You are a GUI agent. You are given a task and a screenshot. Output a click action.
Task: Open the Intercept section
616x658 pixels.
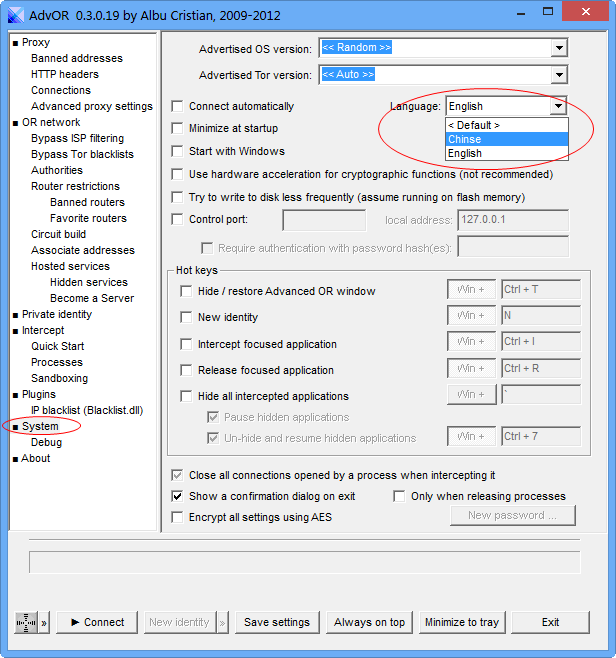(43, 330)
